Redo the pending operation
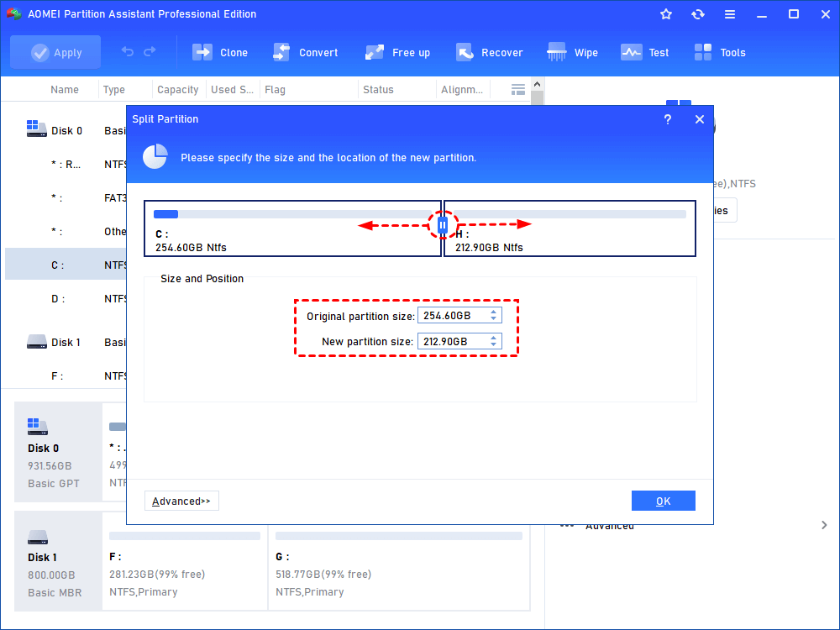This screenshot has height=630, width=840. (x=150, y=51)
